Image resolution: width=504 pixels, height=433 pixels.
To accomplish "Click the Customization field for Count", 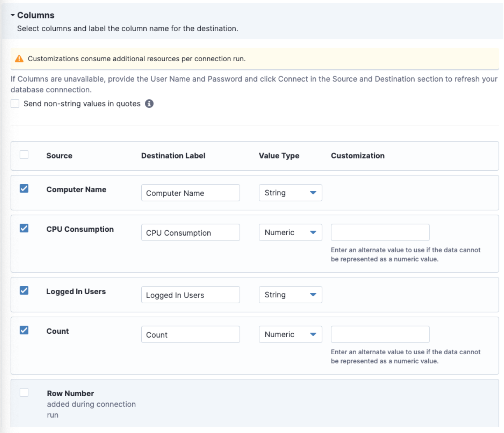I will click(380, 334).
